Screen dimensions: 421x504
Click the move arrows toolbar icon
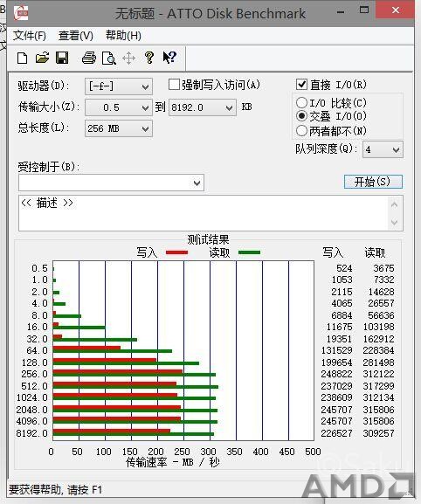[129, 59]
